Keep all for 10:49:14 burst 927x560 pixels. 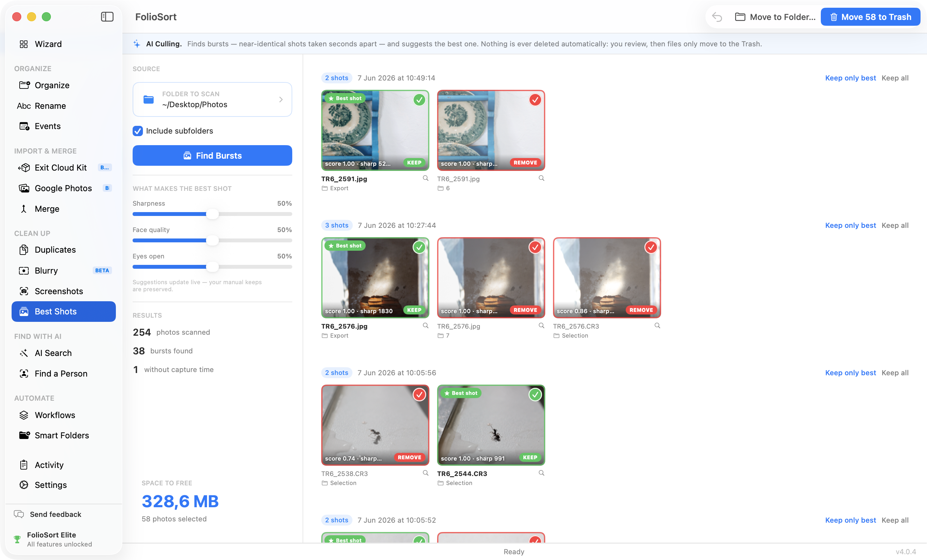(x=894, y=78)
